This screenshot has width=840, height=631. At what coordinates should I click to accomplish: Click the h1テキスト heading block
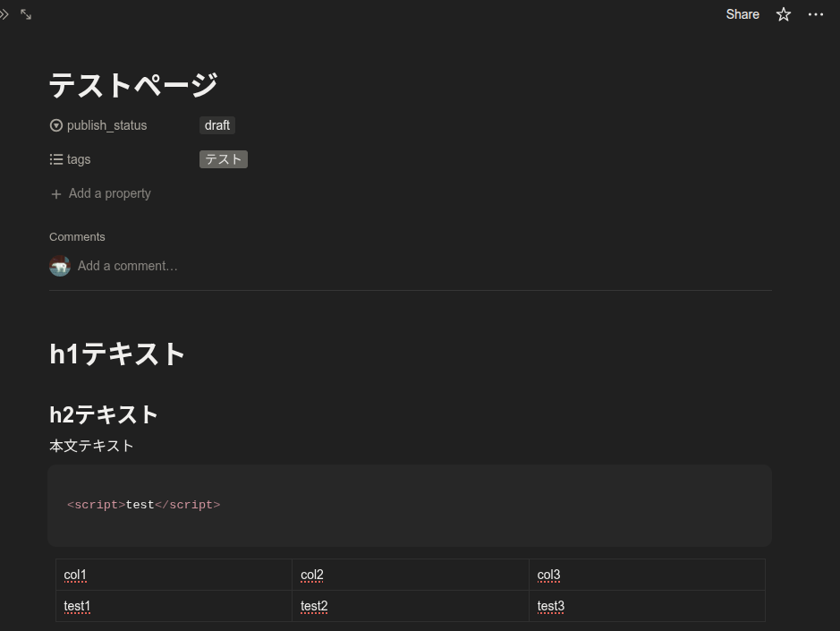(117, 354)
